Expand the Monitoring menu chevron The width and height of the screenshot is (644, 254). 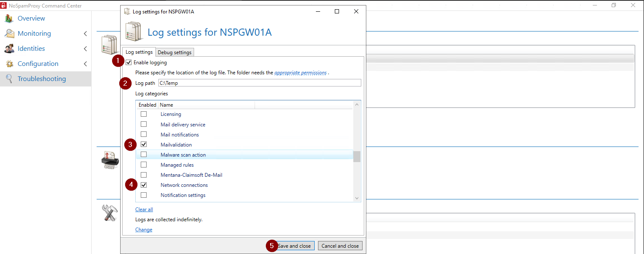coord(85,34)
